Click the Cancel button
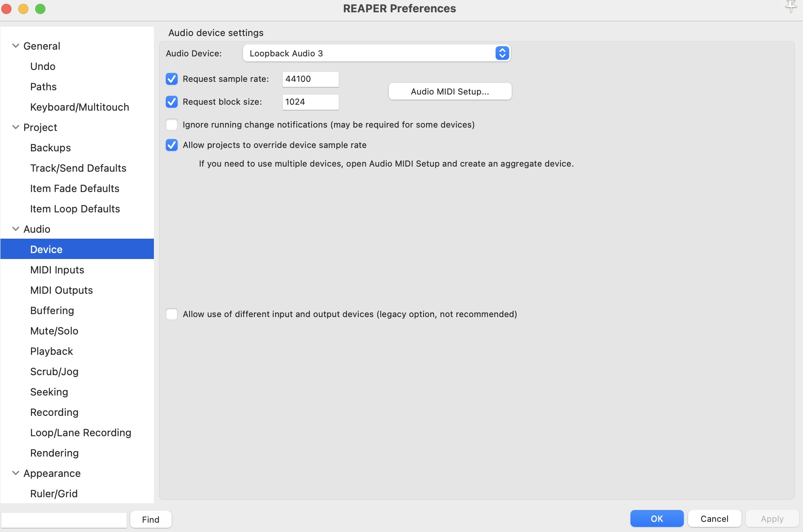Viewport: 803px width, 532px height. [x=714, y=518]
